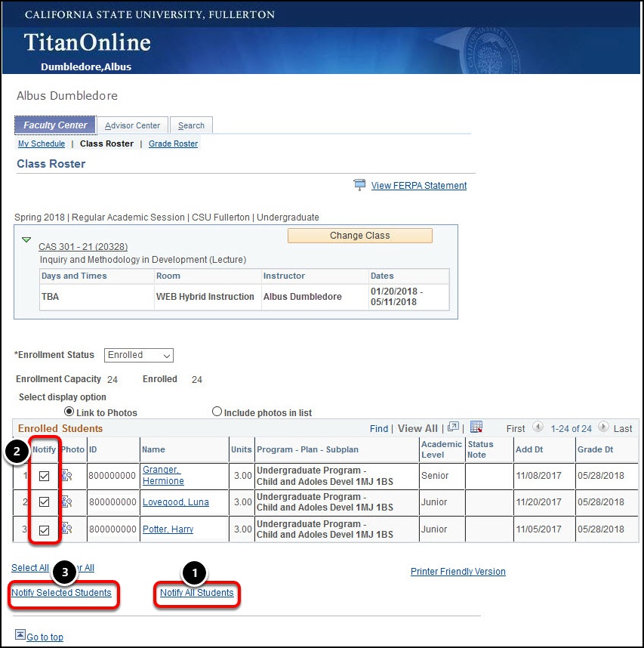Click the TitanOnline header logo text
The height and width of the screenshot is (648, 644).
[x=87, y=42]
